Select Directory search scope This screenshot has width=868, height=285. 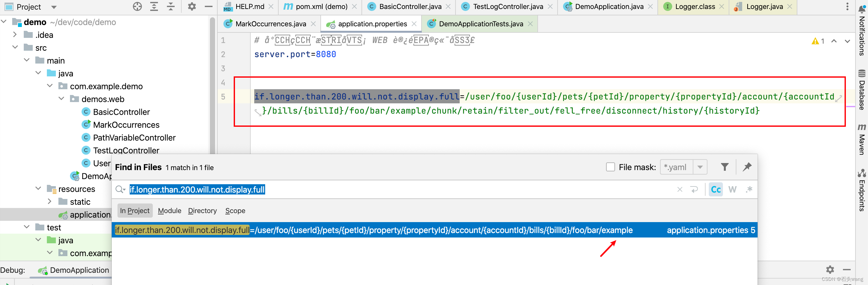pos(203,211)
